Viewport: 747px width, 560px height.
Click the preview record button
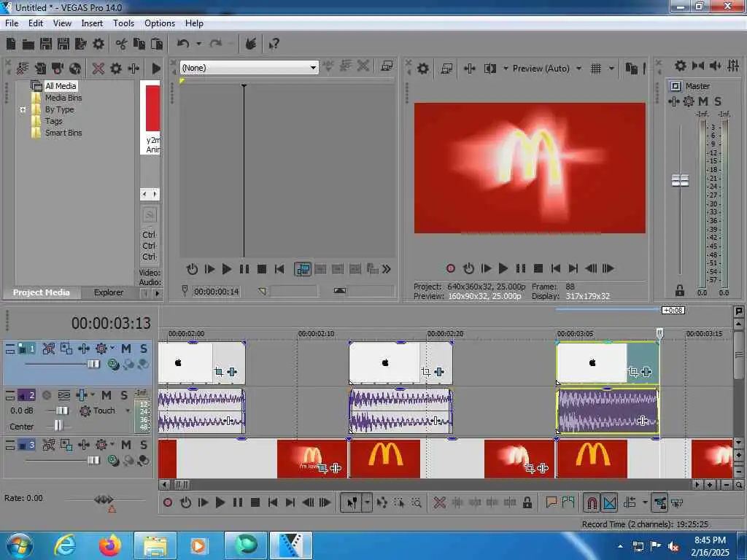click(x=451, y=268)
